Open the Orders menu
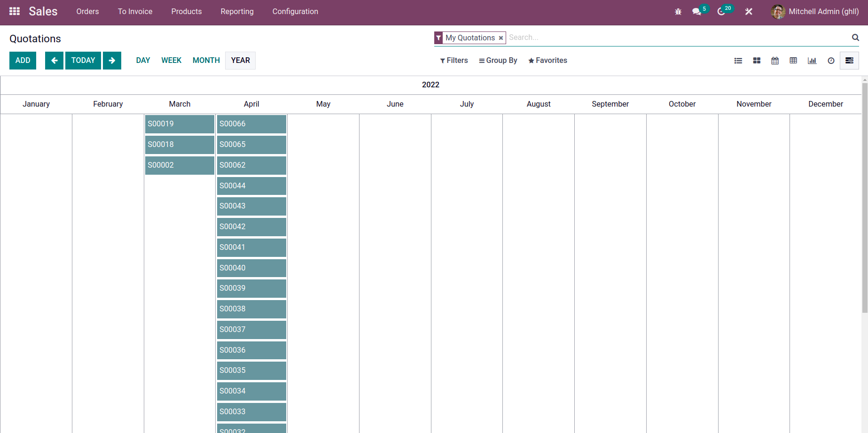 pos(88,12)
